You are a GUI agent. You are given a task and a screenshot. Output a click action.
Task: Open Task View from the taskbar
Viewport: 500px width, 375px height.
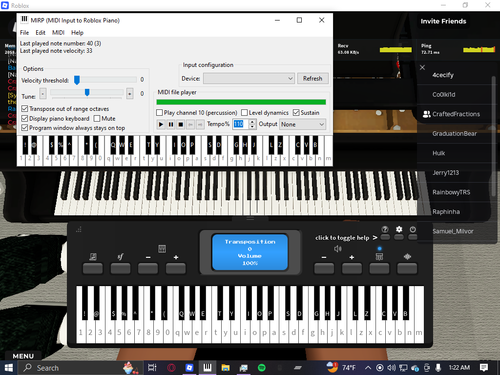[x=152, y=368]
